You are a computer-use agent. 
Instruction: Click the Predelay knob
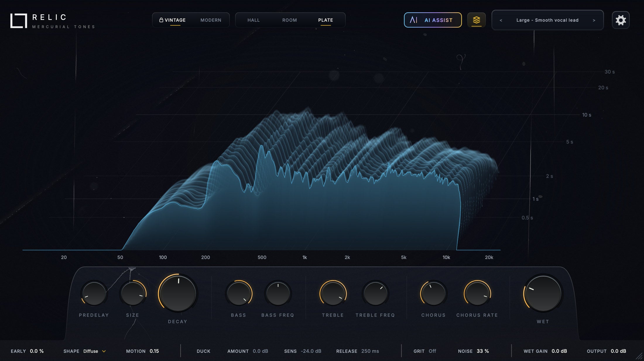click(x=94, y=294)
